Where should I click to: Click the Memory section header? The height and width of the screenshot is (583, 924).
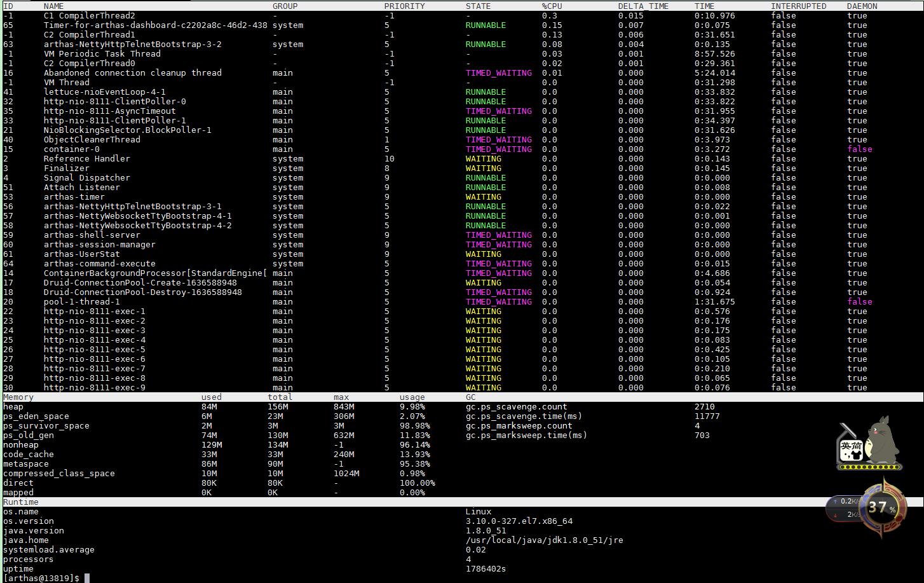tap(18, 397)
